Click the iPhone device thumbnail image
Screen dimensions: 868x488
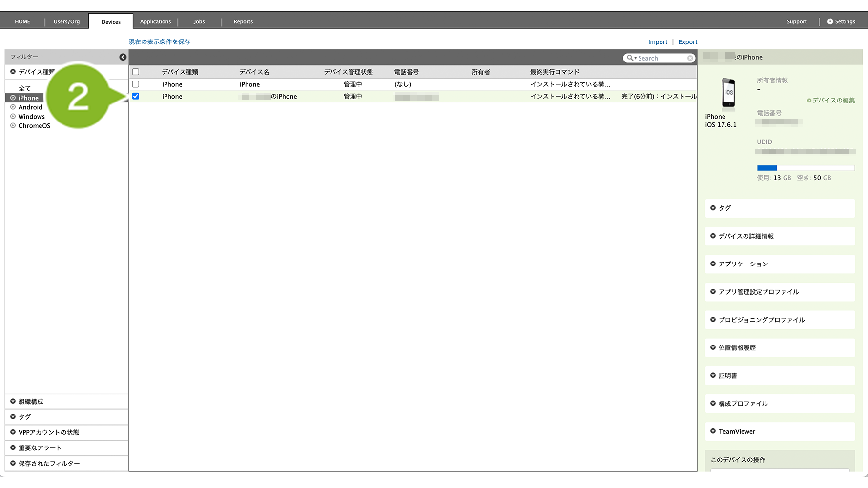click(728, 92)
